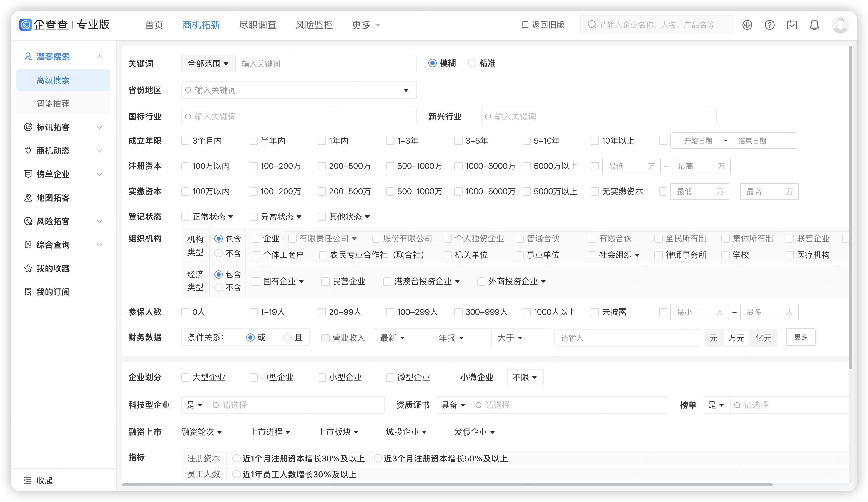Open the 融资轮次 dropdown
The width and height of the screenshot is (868, 502).
click(x=202, y=432)
